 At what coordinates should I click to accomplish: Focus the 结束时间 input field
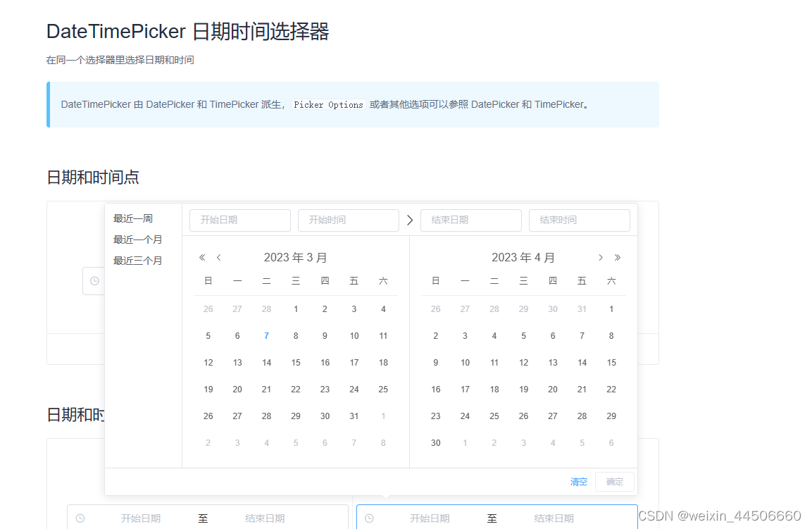[x=579, y=220]
